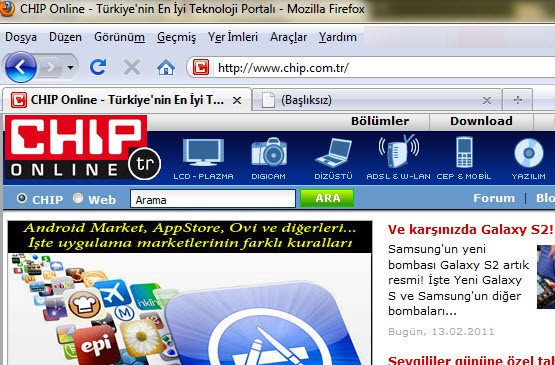Reload the page with the refresh icon

pyautogui.click(x=98, y=67)
